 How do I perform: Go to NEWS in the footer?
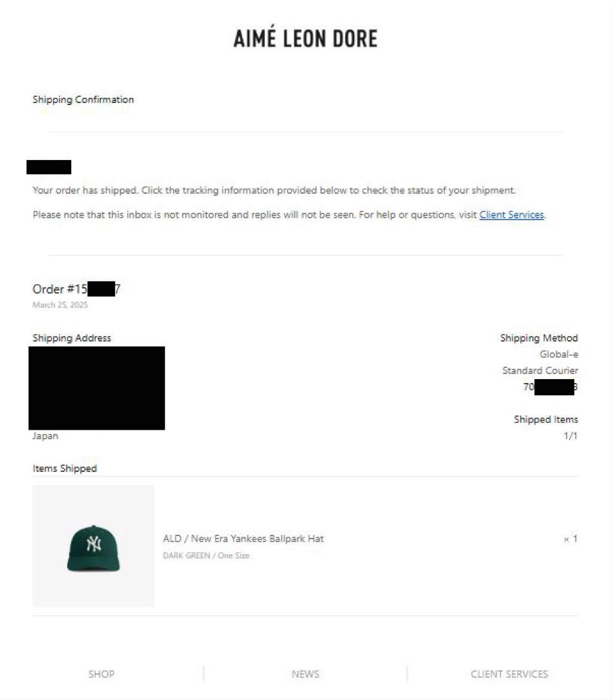pos(306,673)
